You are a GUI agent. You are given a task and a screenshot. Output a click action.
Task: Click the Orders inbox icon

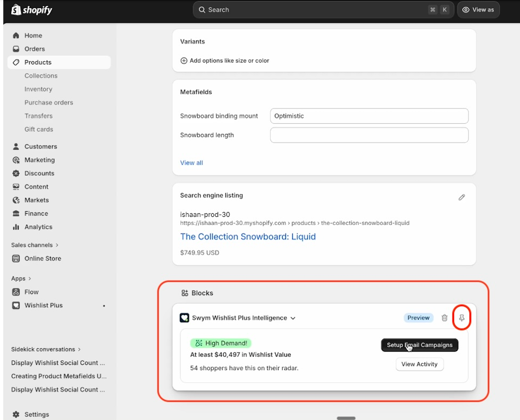(16, 49)
